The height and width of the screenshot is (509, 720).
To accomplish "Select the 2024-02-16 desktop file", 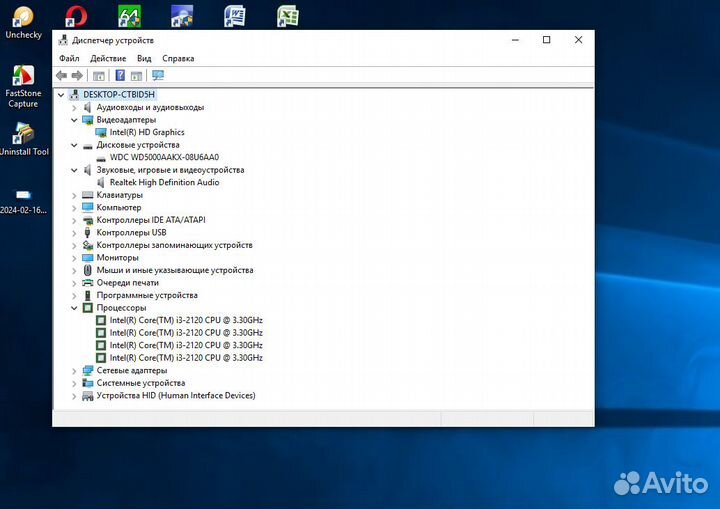I will tap(23, 201).
